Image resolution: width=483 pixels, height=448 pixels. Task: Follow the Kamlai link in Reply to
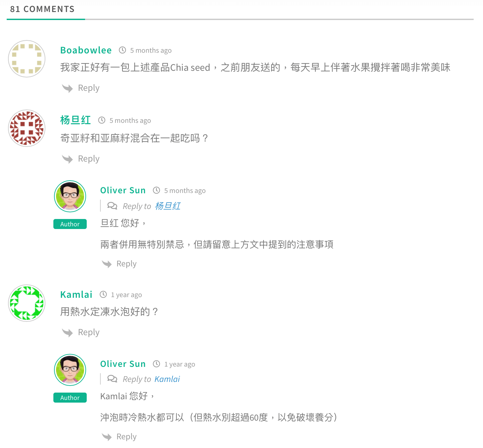click(x=167, y=379)
